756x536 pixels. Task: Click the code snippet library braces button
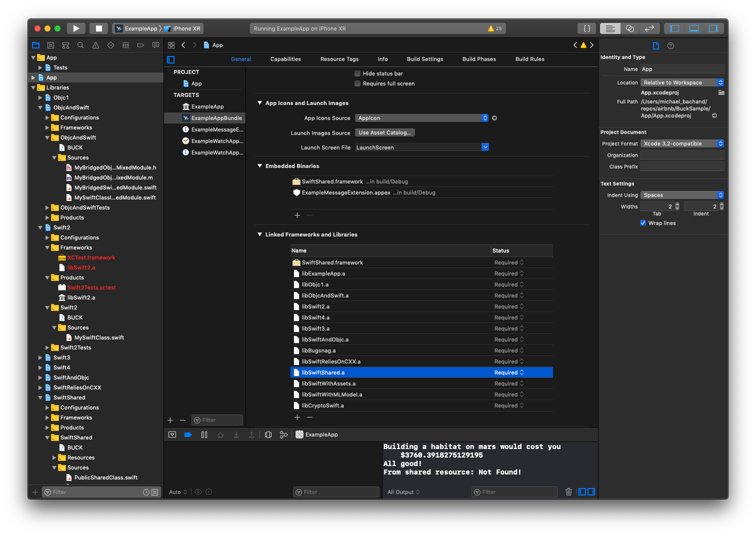tap(587, 28)
